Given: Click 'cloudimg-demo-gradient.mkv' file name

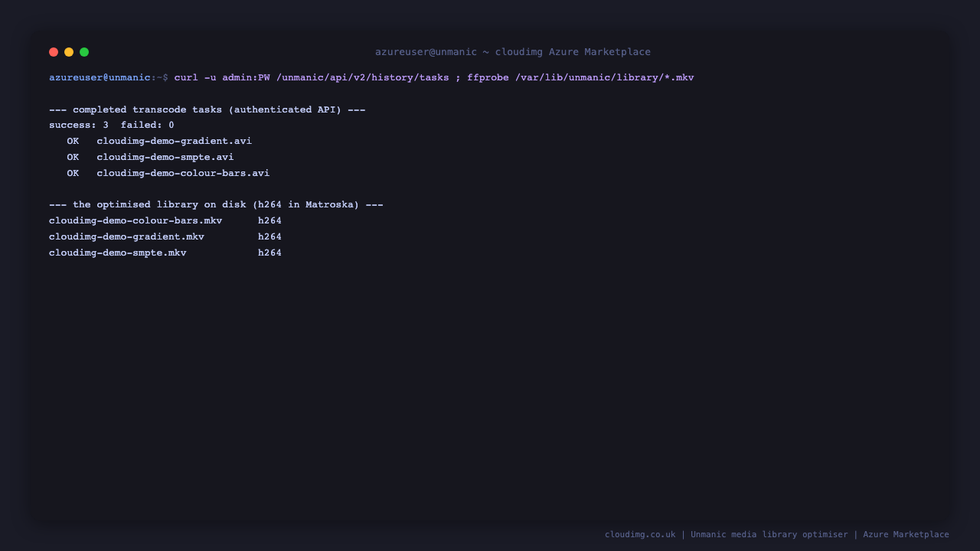Looking at the screenshot, I should tap(126, 236).
